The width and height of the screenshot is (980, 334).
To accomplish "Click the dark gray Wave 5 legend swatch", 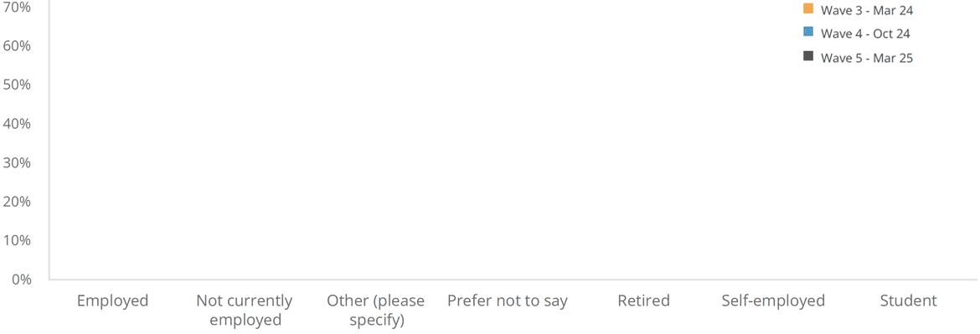I will pos(808,57).
